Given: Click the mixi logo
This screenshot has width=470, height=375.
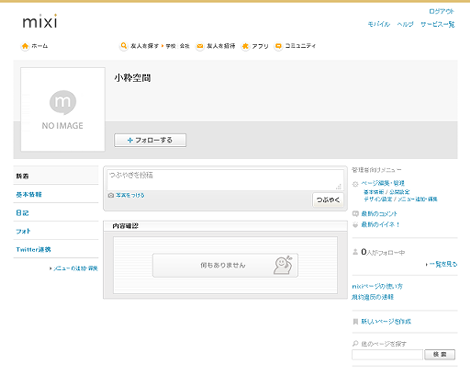Looking at the screenshot, I should pyautogui.click(x=40, y=21).
